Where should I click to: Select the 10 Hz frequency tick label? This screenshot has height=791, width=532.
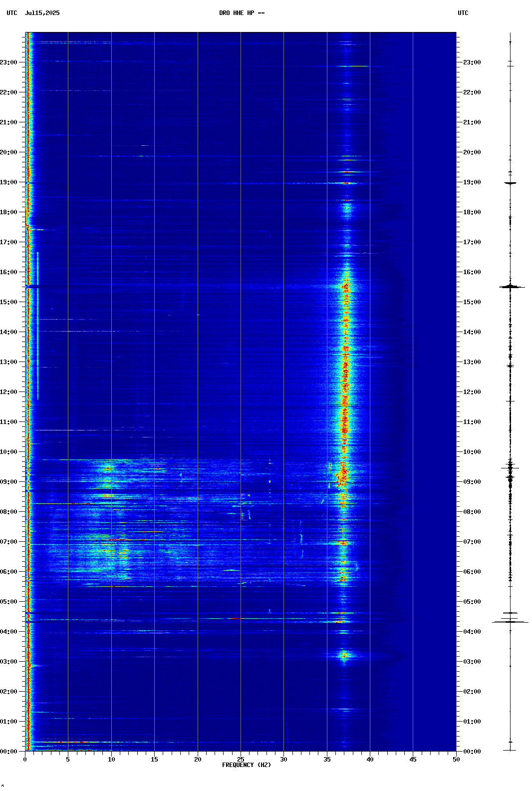tap(111, 760)
